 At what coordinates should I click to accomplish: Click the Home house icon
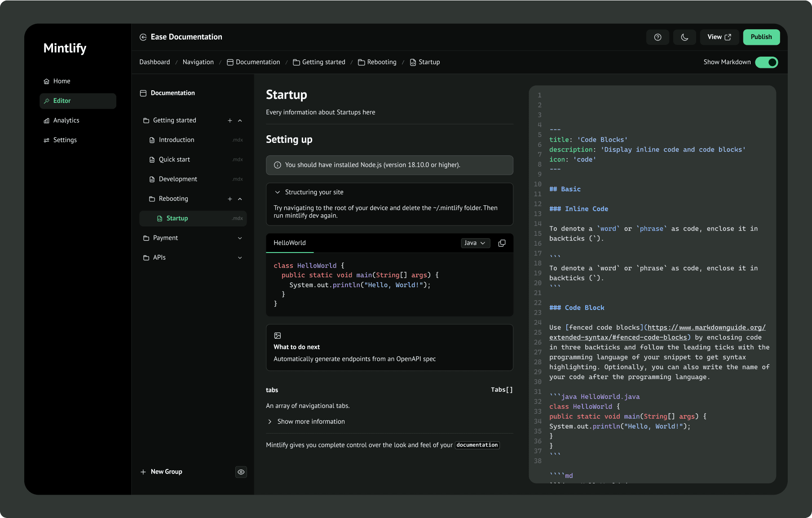[46, 81]
